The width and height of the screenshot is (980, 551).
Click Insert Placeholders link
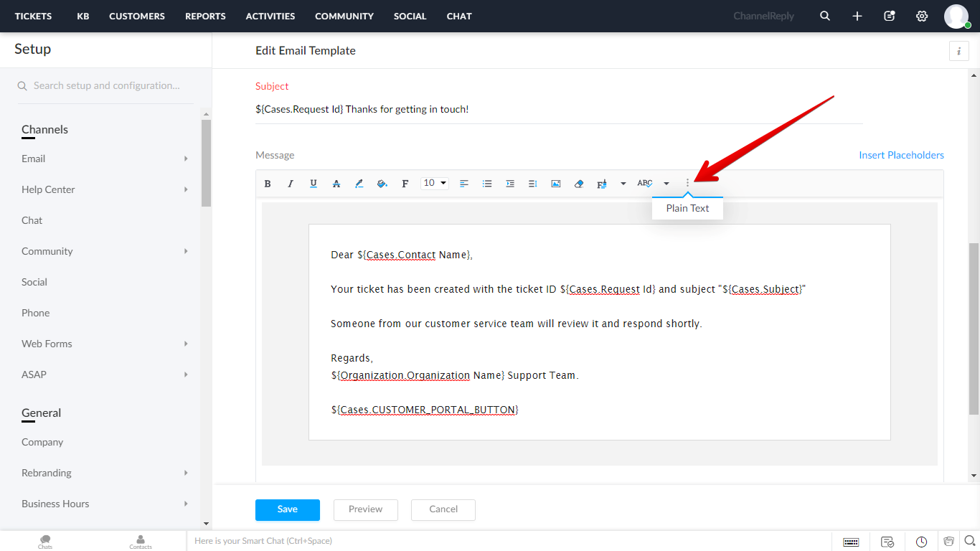tap(901, 155)
